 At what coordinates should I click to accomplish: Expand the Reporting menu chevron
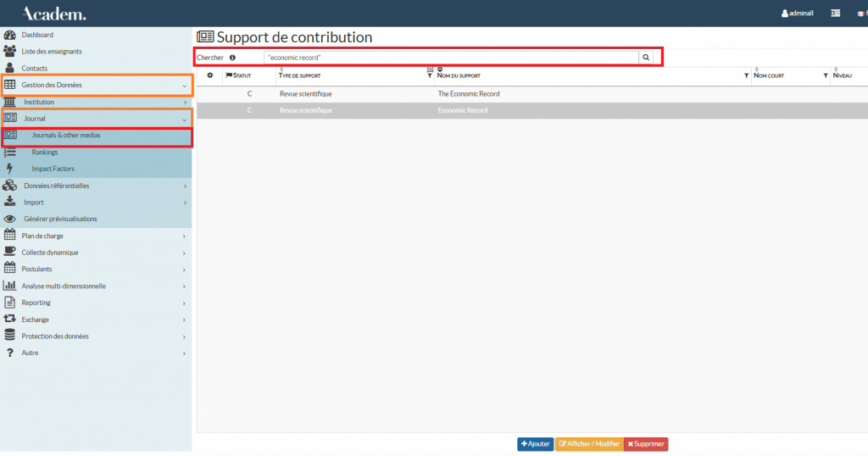tap(184, 303)
